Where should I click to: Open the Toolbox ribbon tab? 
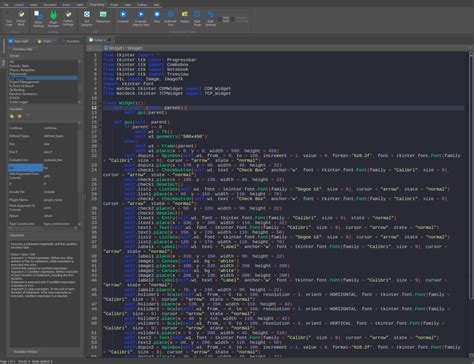[x=142, y=5]
